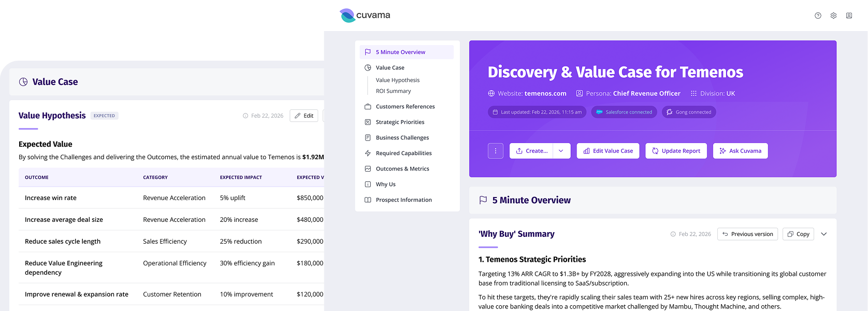Screen dimensions: 868x311
Task: Click the Ask Cuvama button
Action: [x=741, y=151]
